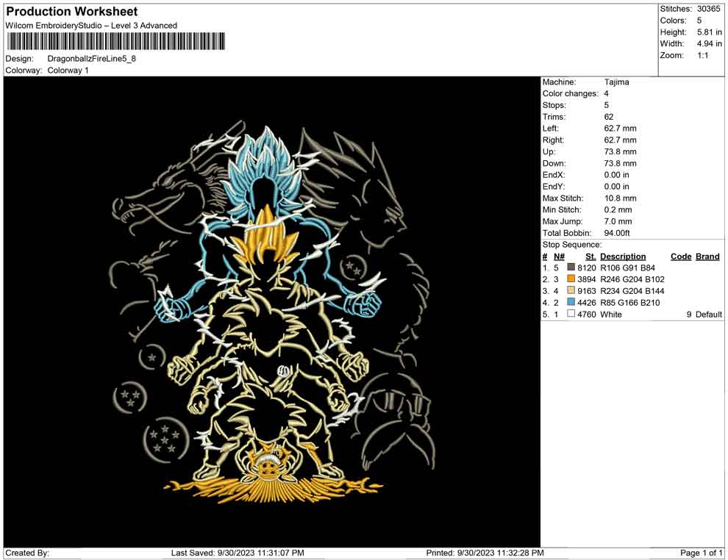Select thread number "9163"
Viewport: 728px width, 560px height.
(x=587, y=291)
